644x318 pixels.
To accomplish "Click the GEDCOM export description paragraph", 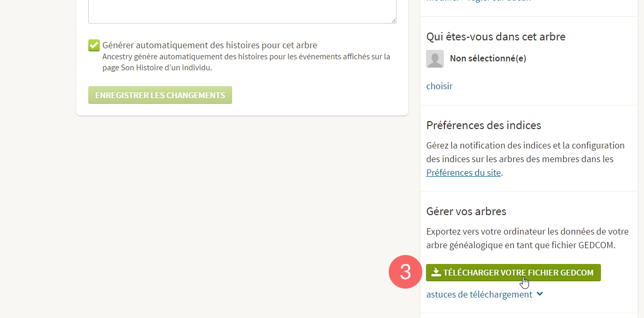I will coord(527,238).
